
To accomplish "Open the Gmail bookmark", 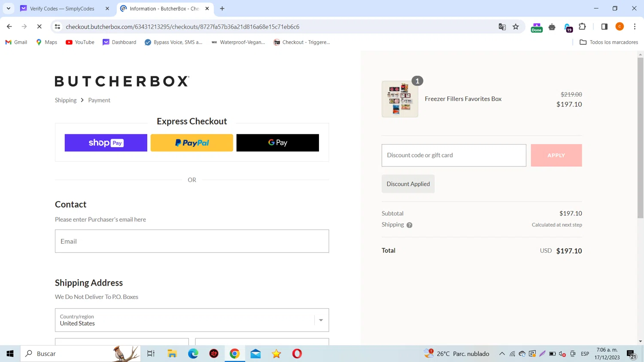I will tap(16, 42).
